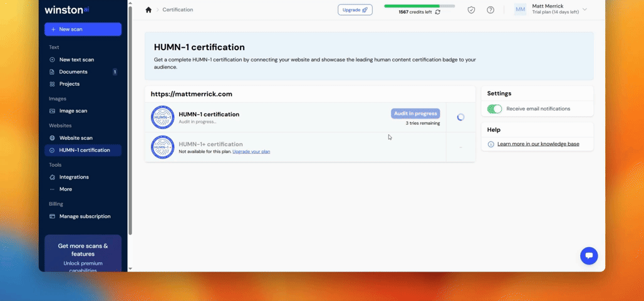Click the 3 tries remaining text
Screen dimensions: 644x301
[x=423, y=124]
